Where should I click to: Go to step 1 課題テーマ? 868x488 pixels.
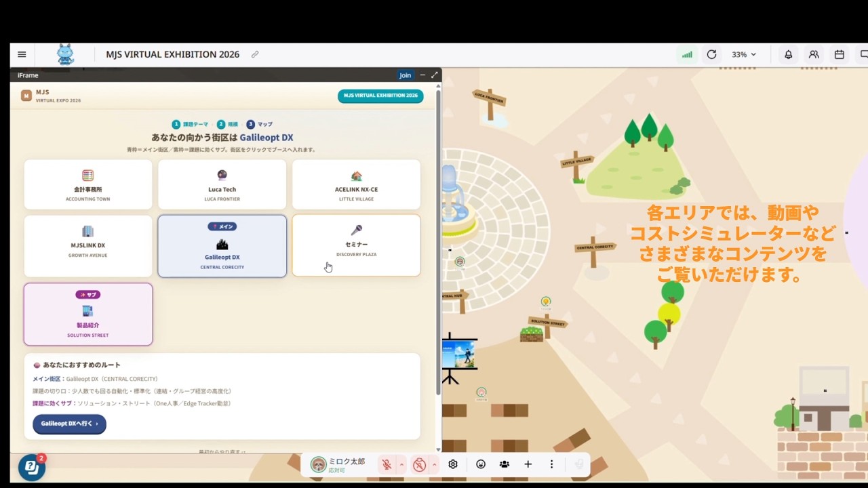coord(191,124)
